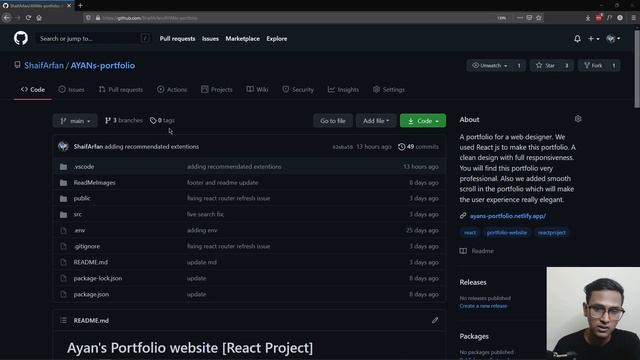Open the repository Settings tab
640x360 pixels.
point(389,89)
